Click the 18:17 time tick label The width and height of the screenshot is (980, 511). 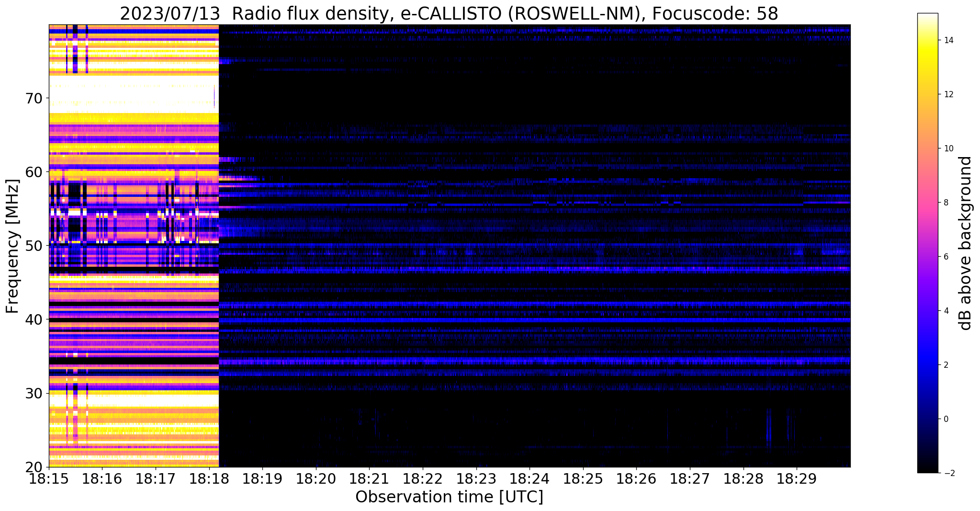[x=156, y=478]
